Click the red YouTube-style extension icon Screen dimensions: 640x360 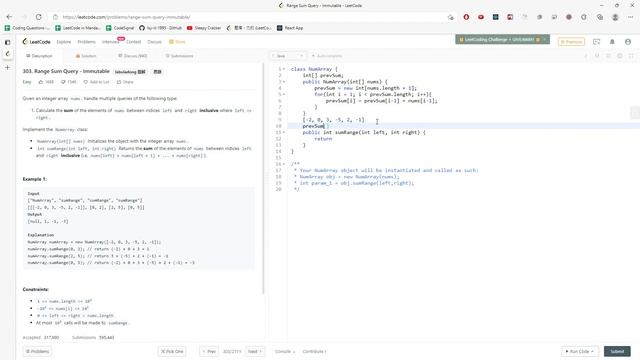pyautogui.click(x=481, y=17)
